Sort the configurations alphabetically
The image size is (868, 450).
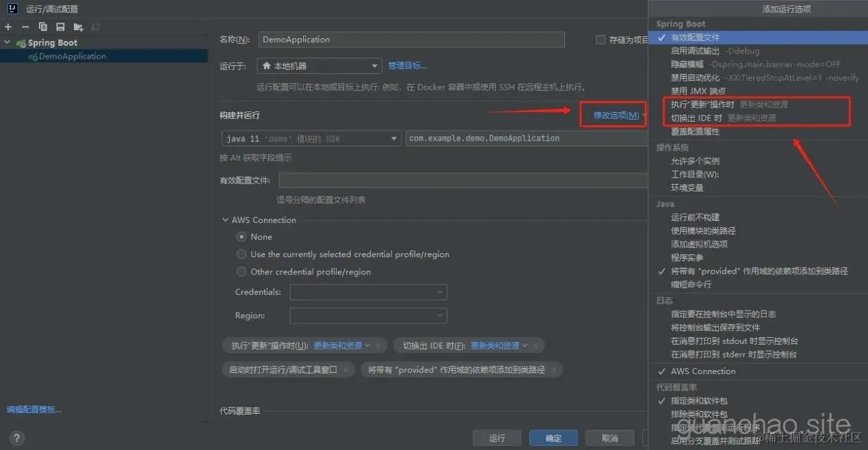(x=96, y=27)
